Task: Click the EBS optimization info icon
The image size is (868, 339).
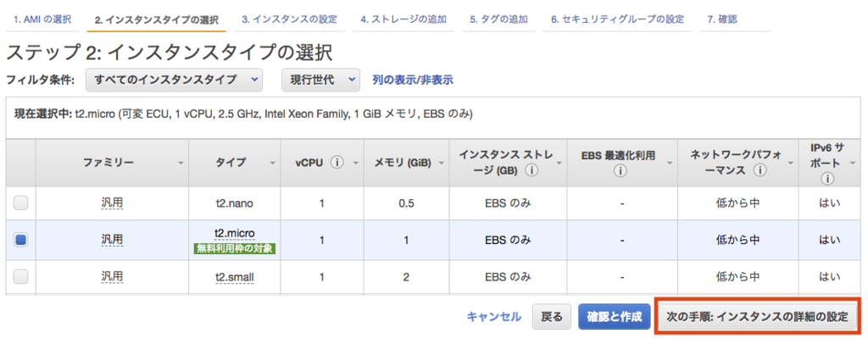Action: 620,170
